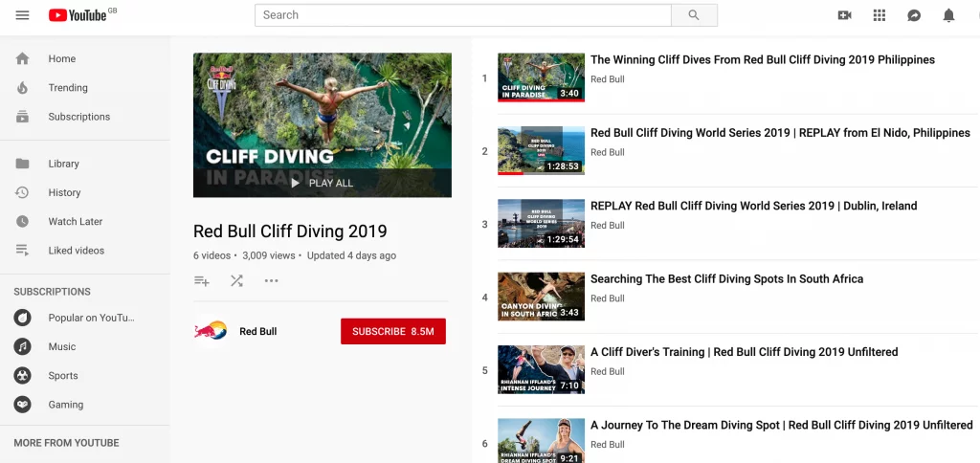Open the messages share icon

[x=914, y=15]
